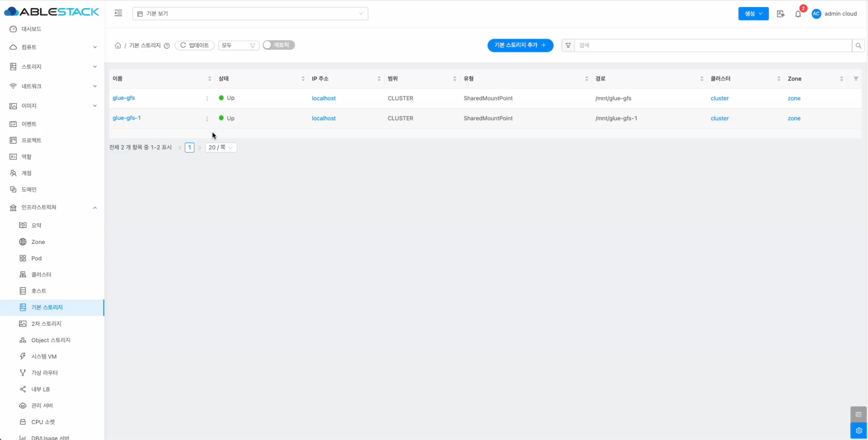Toggle the 메트릭 switch
The width and height of the screenshot is (868, 440).
pos(279,45)
